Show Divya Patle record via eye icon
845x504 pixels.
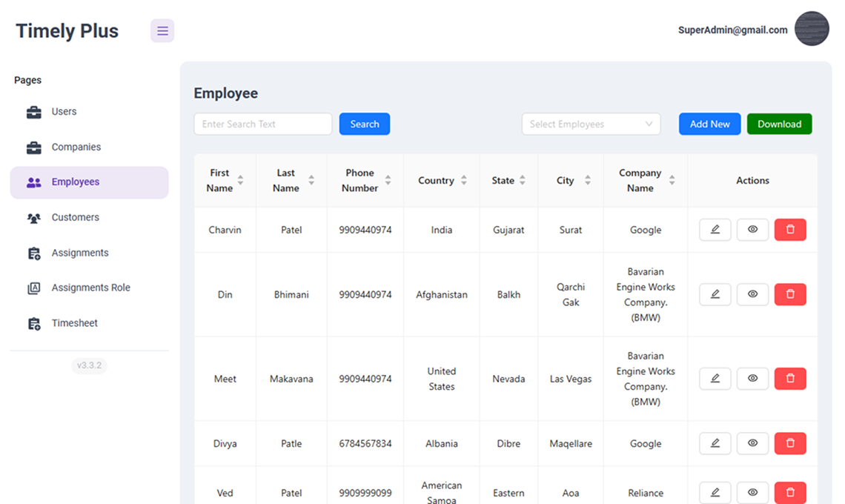(x=752, y=443)
